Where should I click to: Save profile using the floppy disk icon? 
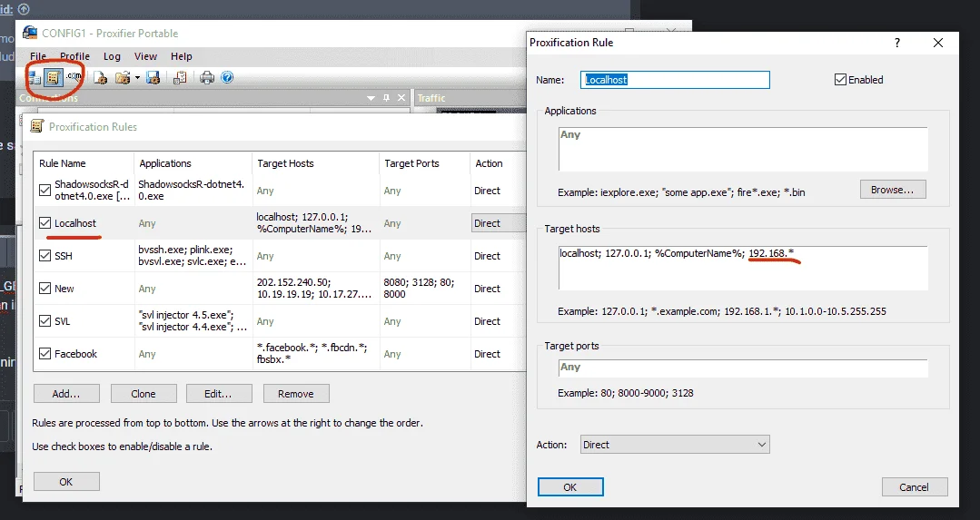[x=153, y=77]
